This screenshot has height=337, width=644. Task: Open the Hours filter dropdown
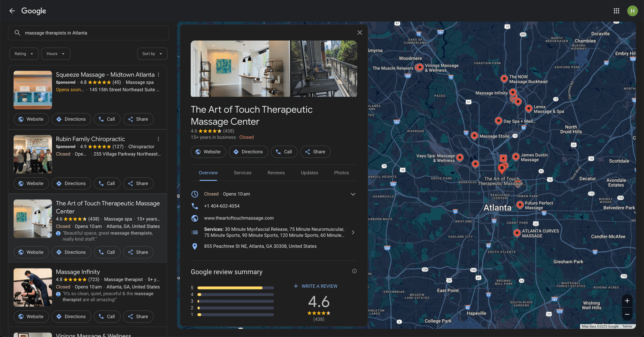[x=56, y=54]
